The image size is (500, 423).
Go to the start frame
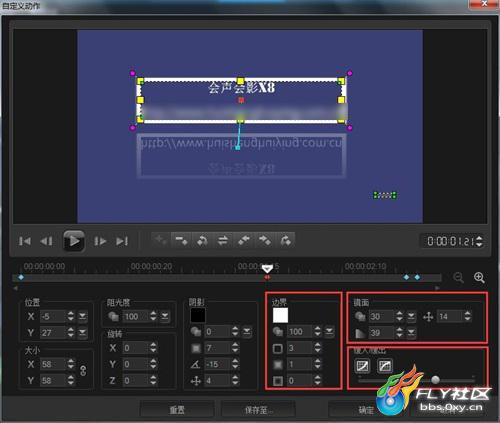tap(25, 241)
